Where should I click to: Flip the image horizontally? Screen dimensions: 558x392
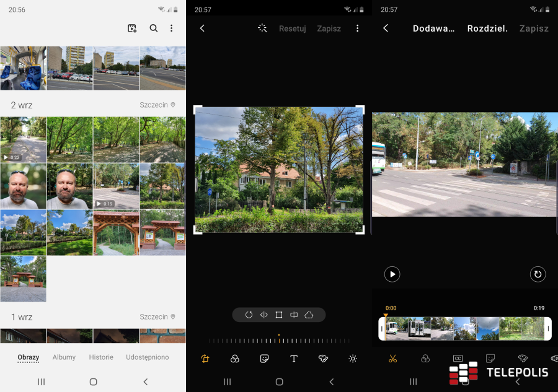coord(263,315)
